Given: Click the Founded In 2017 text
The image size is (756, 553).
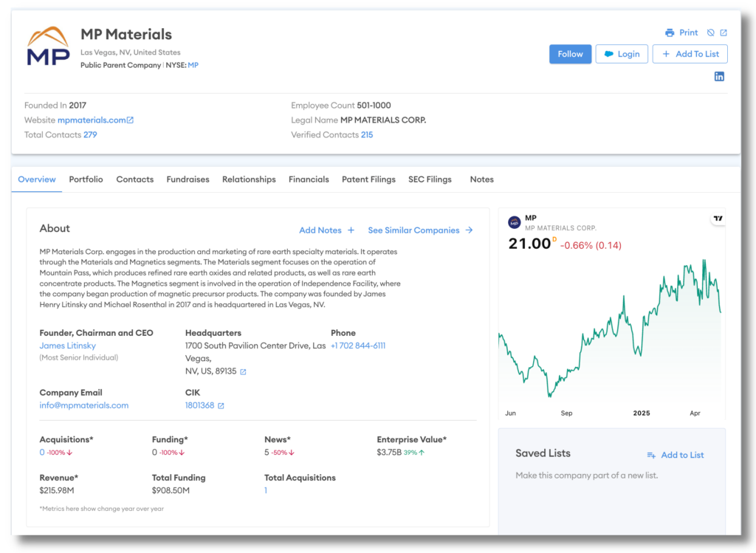Looking at the screenshot, I should [x=55, y=106].
